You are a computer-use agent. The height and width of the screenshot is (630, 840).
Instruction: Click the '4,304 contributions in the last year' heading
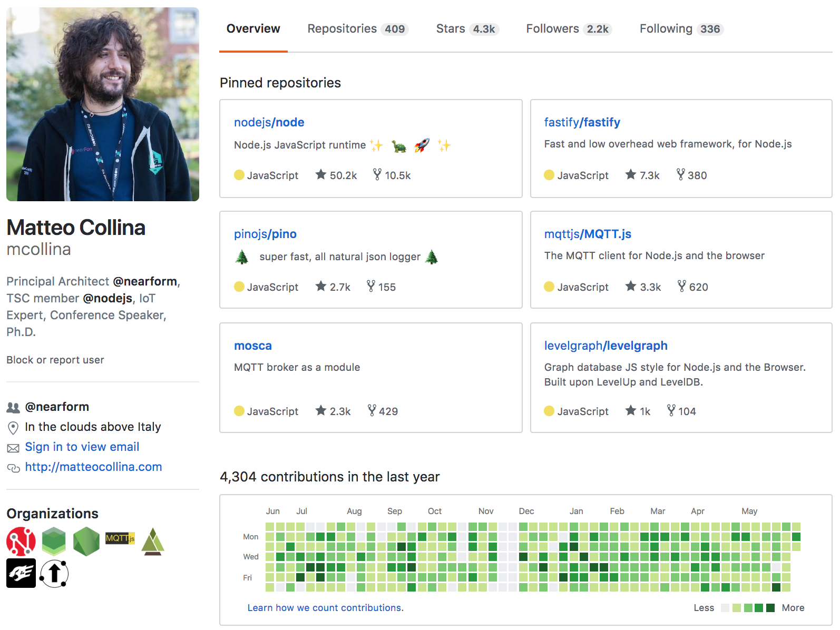point(329,477)
